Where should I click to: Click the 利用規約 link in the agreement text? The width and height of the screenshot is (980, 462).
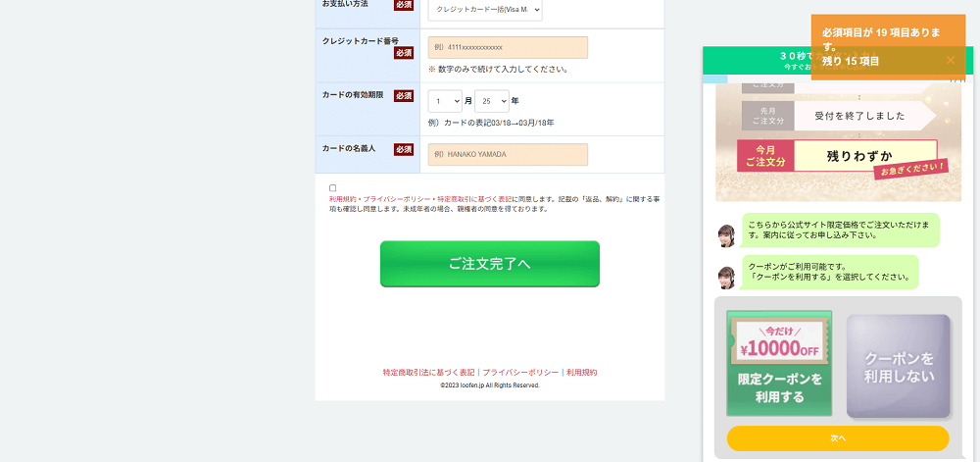pos(344,199)
